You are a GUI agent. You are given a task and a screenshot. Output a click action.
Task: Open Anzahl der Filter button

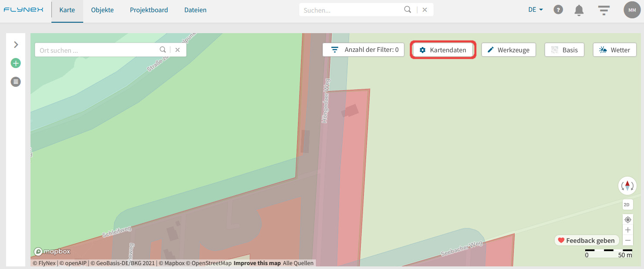[x=363, y=50]
